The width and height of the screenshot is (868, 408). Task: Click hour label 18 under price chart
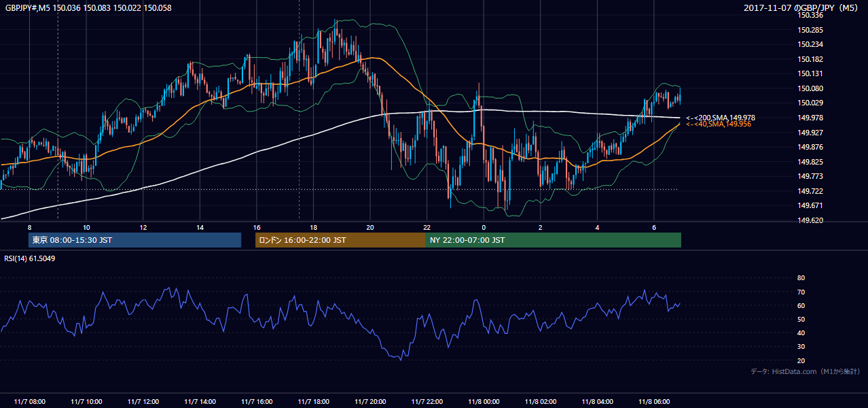[313, 227]
